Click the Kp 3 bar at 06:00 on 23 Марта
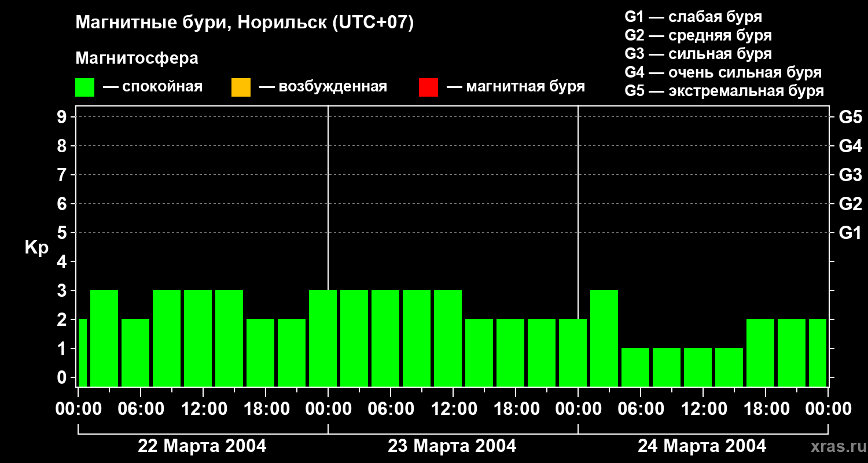Screen dimensions: 868x463 point(385,338)
